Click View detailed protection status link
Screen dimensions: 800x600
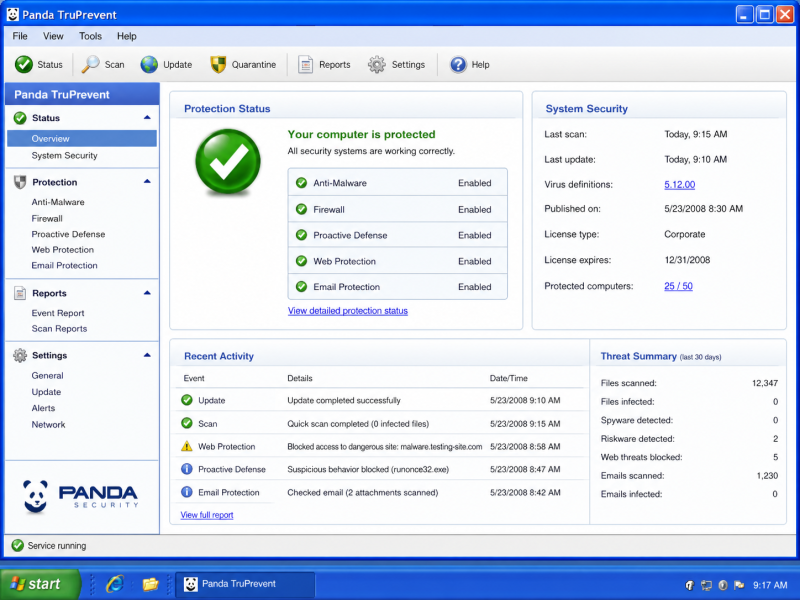click(x=348, y=311)
